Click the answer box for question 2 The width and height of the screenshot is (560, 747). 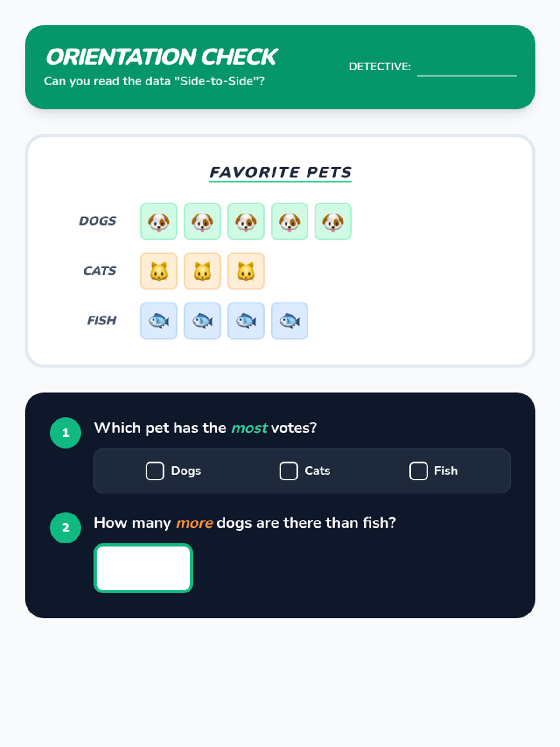pos(143,568)
